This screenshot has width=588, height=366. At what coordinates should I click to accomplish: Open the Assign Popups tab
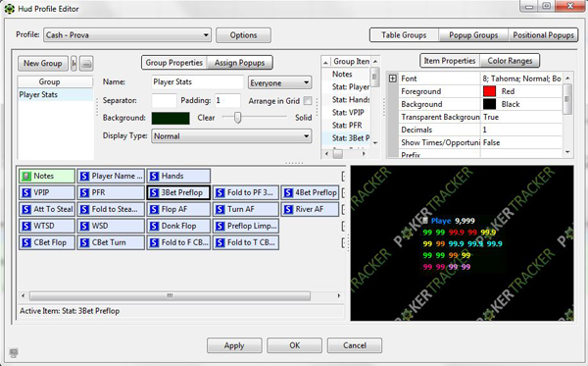tap(239, 63)
